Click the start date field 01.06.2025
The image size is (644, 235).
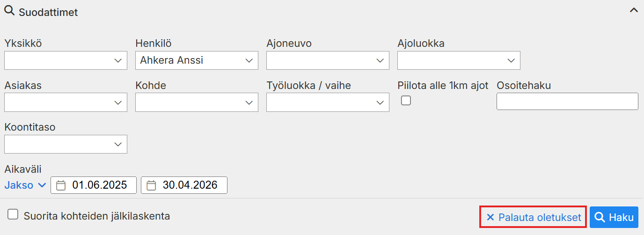tap(99, 185)
